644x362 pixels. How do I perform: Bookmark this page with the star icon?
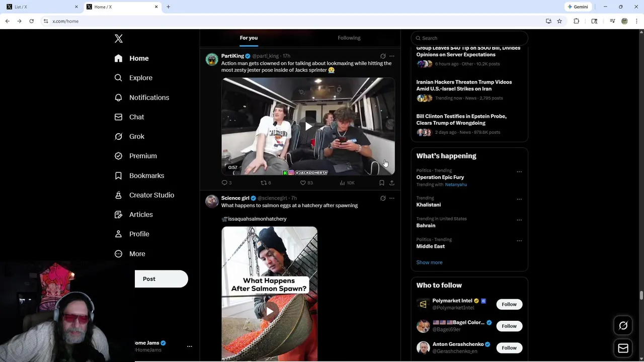(x=559, y=21)
